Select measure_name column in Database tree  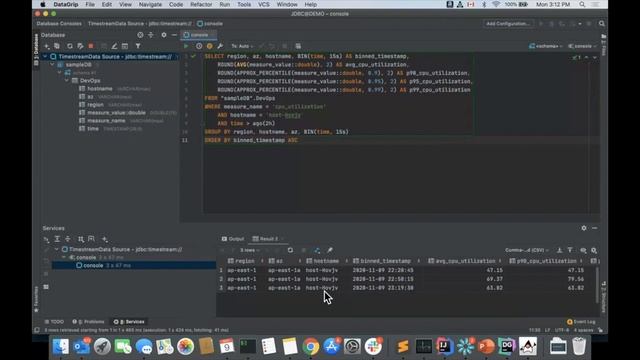106,121
